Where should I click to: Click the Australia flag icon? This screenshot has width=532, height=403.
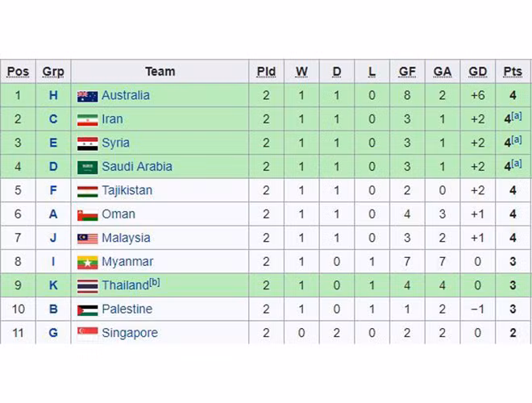(87, 97)
